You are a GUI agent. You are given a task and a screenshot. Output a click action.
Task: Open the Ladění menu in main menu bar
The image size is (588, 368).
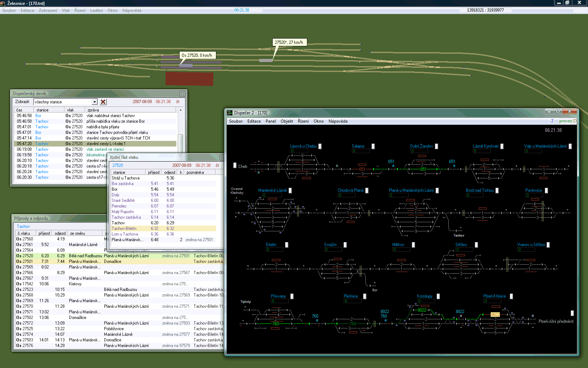pos(96,11)
